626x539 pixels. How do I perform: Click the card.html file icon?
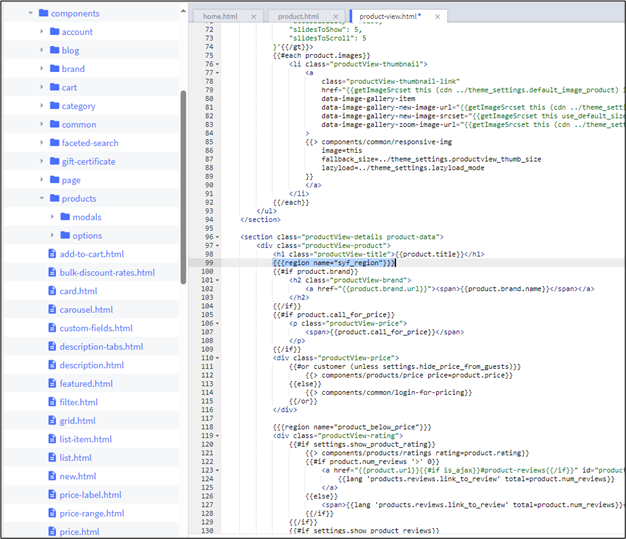[52, 291]
